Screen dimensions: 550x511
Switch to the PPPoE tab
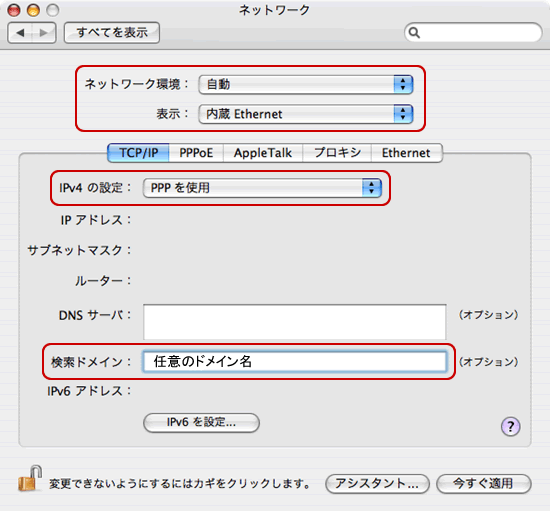pyautogui.click(x=196, y=153)
